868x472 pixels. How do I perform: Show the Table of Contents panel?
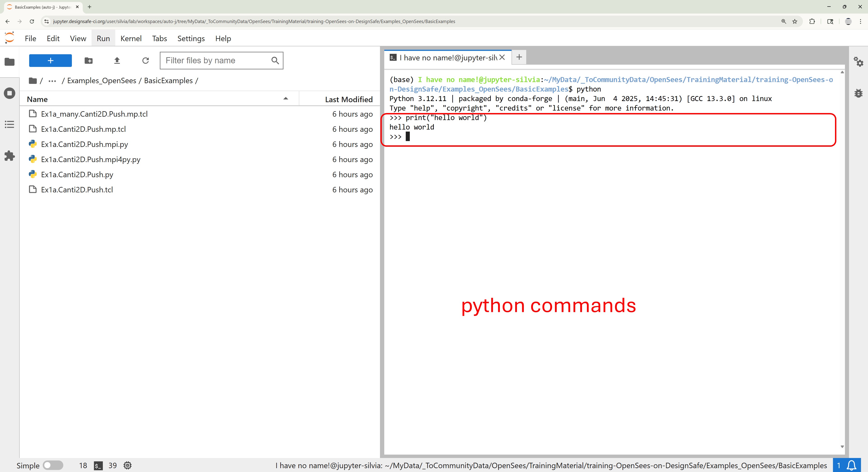9,124
